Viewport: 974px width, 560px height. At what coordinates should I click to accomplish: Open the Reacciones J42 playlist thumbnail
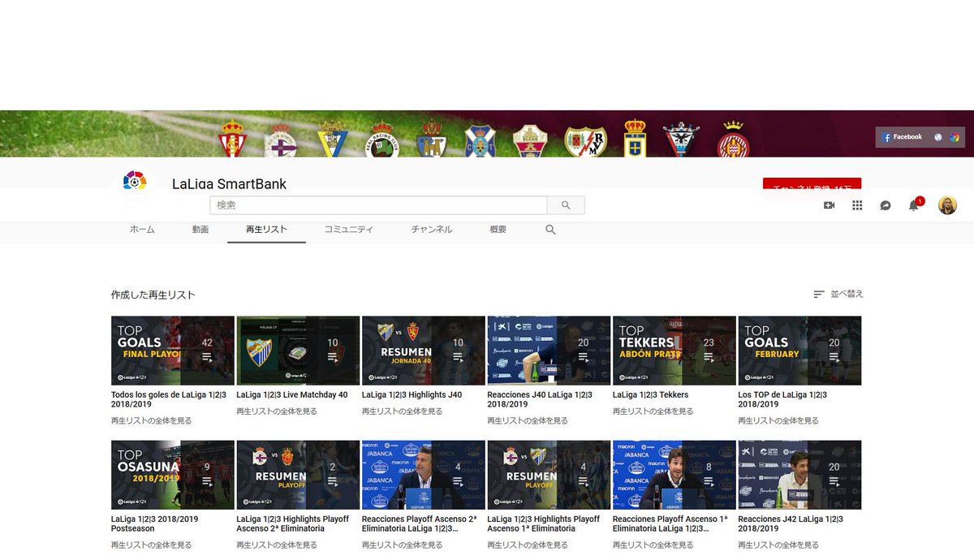[x=799, y=475]
